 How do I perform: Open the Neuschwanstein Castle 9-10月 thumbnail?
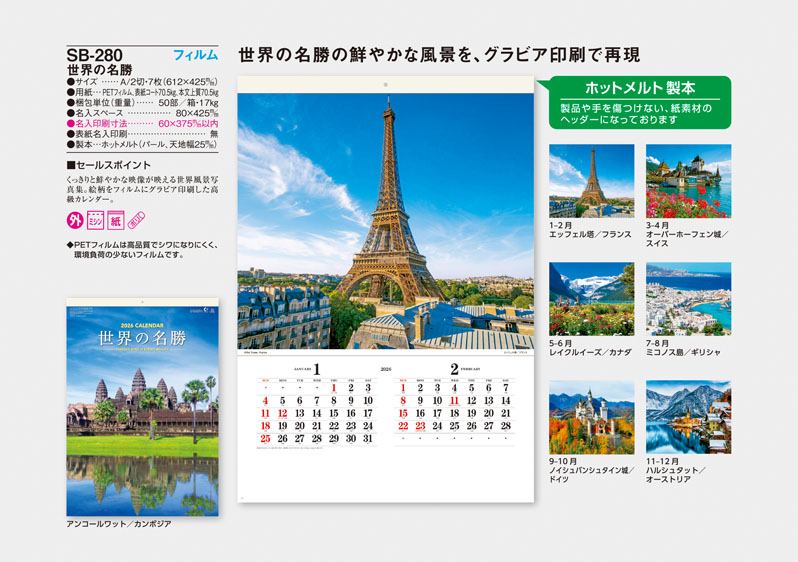[x=591, y=417]
